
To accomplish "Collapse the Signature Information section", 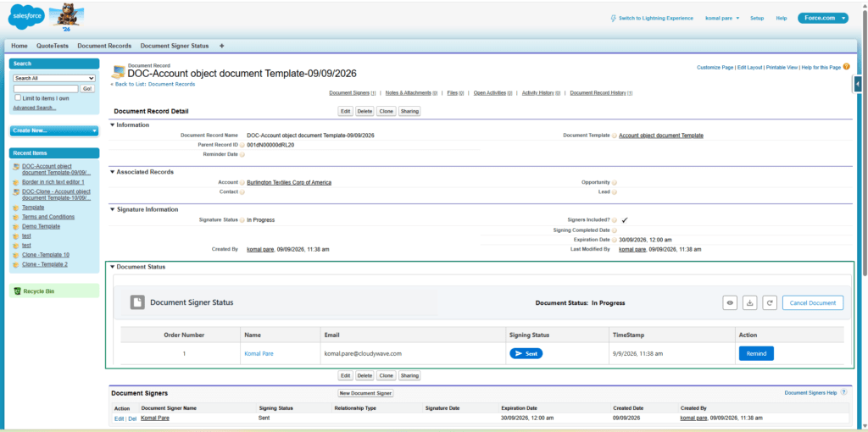I will (113, 209).
